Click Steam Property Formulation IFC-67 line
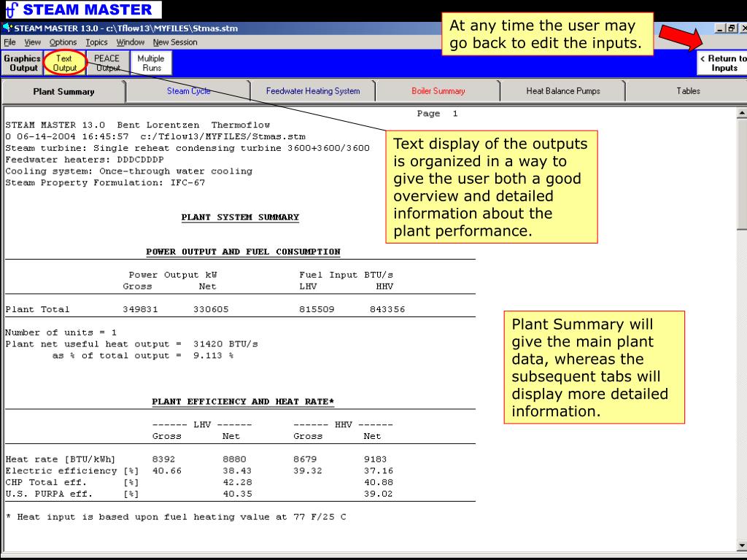The image size is (747, 560). tap(105, 183)
